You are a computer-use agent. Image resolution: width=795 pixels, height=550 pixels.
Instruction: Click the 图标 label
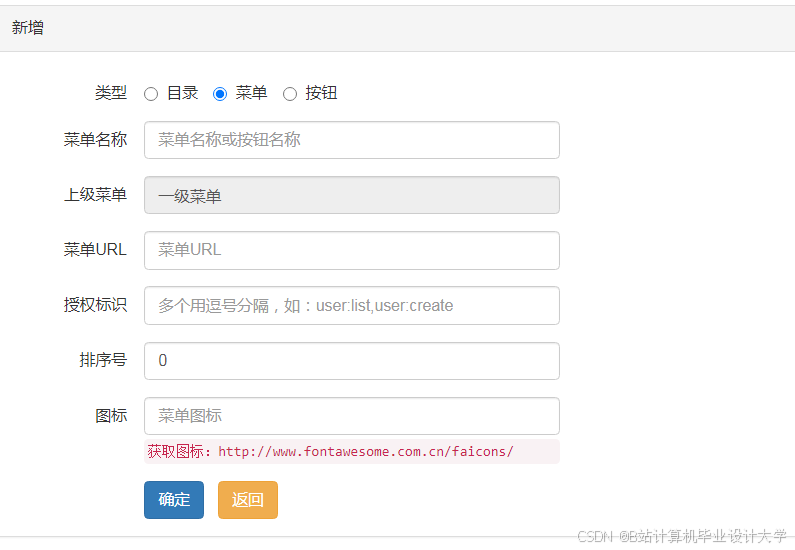point(111,416)
